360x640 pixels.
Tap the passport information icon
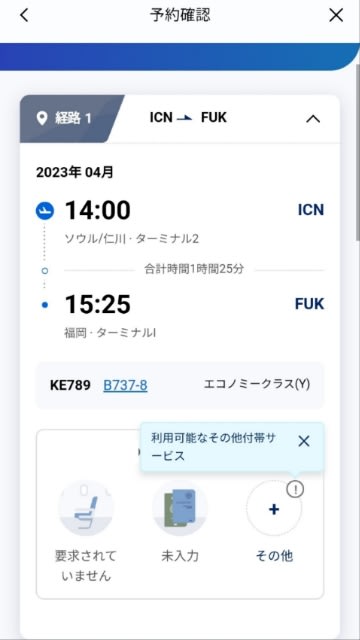[x=180, y=508]
